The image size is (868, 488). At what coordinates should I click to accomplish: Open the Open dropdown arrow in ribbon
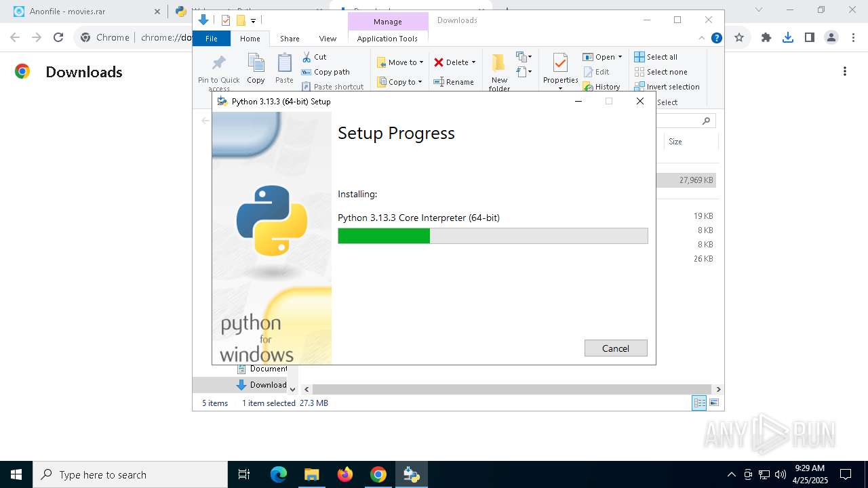click(x=620, y=57)
